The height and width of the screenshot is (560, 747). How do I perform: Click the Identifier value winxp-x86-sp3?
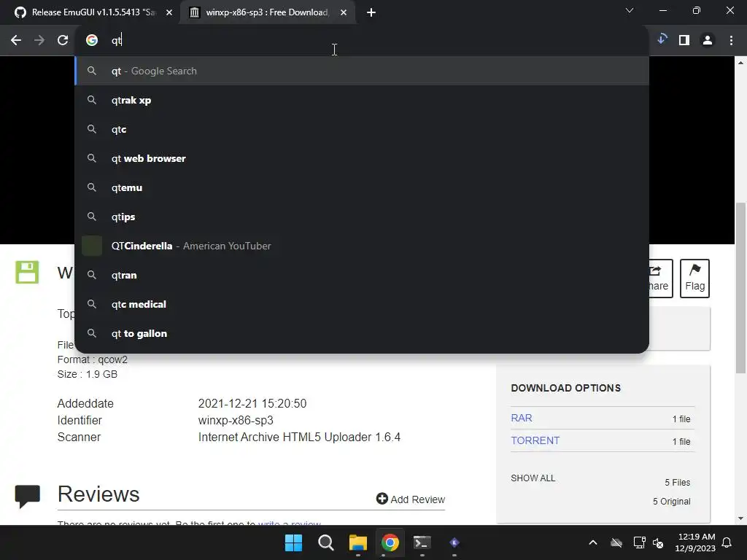pos(236,421)
